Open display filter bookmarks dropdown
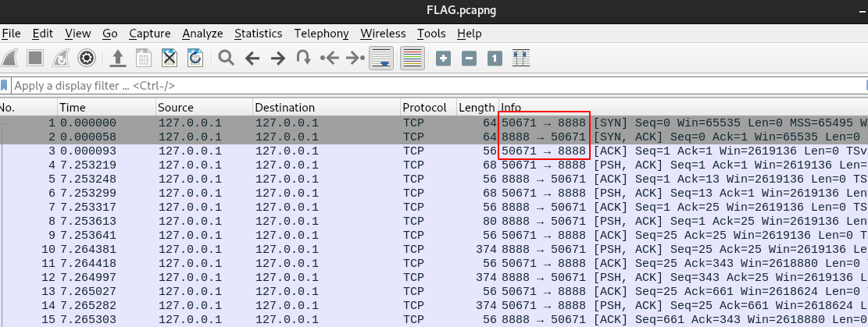Viewport: 868px width, 327px height. [5, 85]
